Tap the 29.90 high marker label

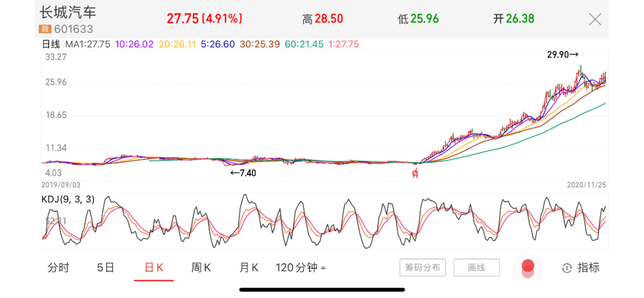563,54
